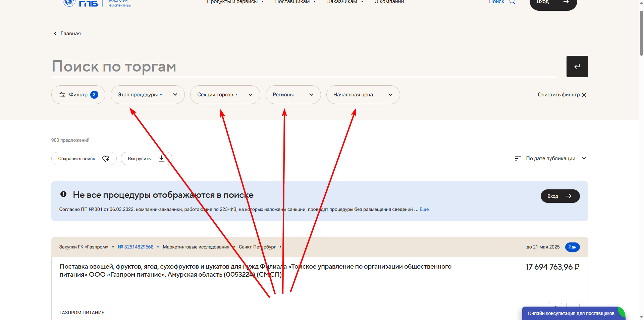
Task: Click the Поиск link in header
Action: (496, 2)
